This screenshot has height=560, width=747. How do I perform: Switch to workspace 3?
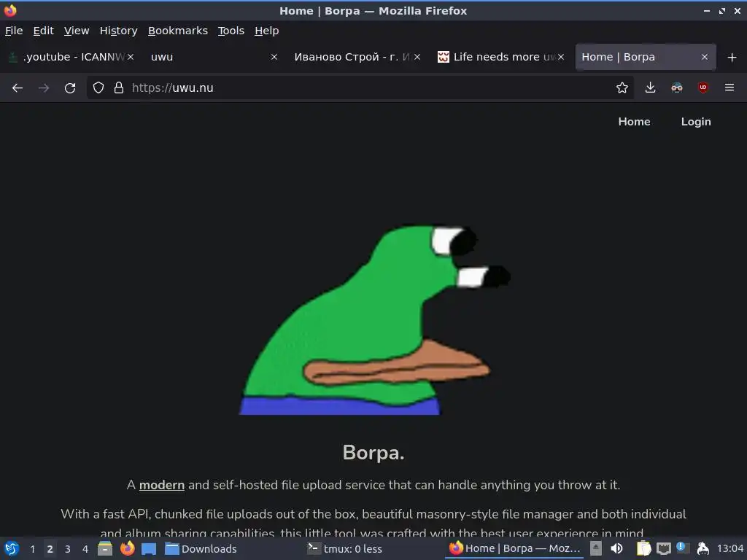click(x=68, y=549)
